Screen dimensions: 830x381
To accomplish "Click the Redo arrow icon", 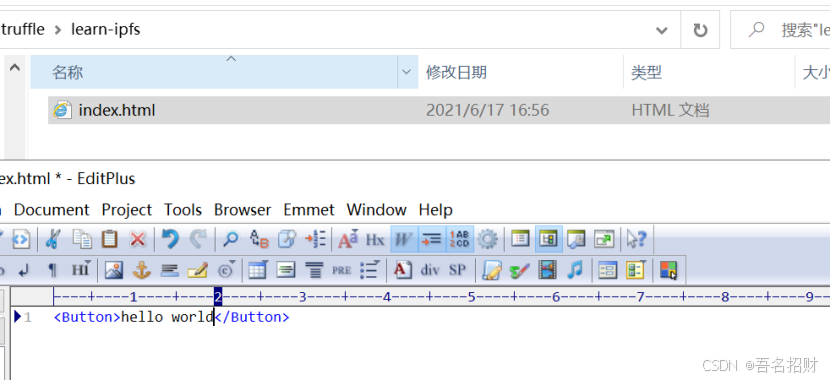I will (198, 240).
